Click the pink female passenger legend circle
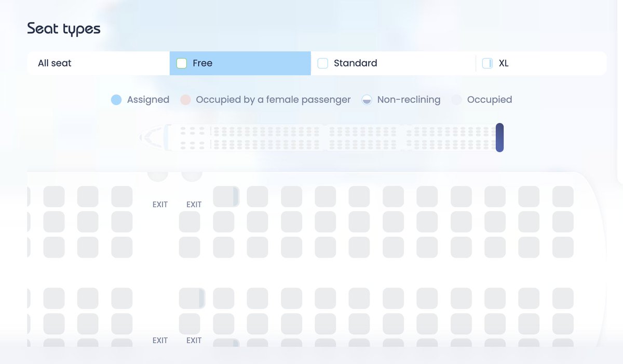 click(x=185, y=100)
